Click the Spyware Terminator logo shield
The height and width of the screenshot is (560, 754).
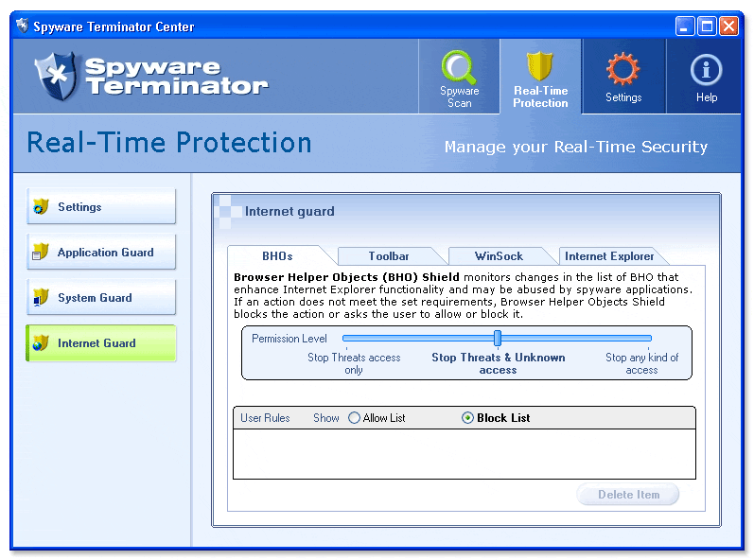coord(56,76)
